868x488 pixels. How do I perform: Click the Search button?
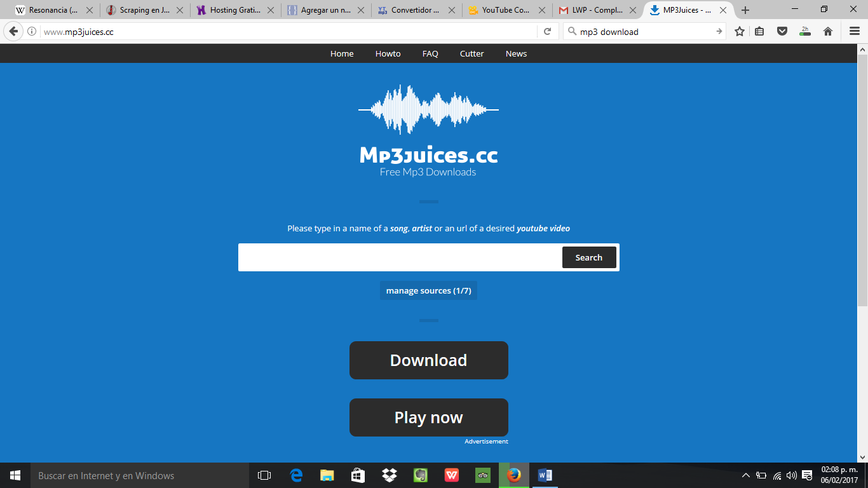coord(589,257)
